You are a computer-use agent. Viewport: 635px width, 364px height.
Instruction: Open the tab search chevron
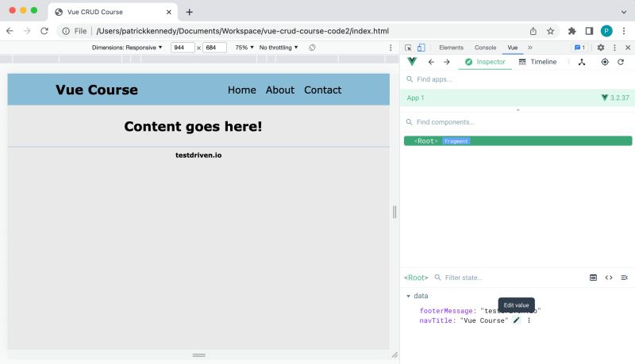[x=624, y=12]
